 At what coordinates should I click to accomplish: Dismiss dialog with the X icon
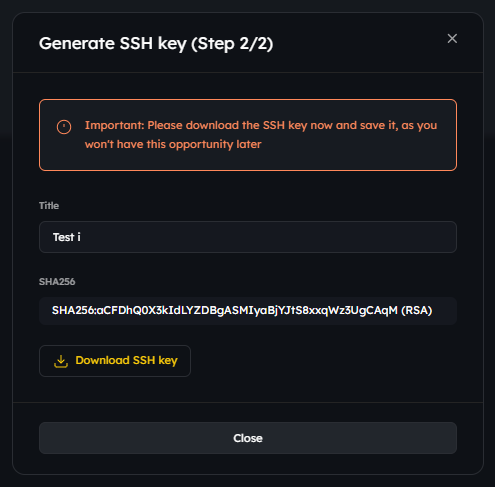pos(452,39)
